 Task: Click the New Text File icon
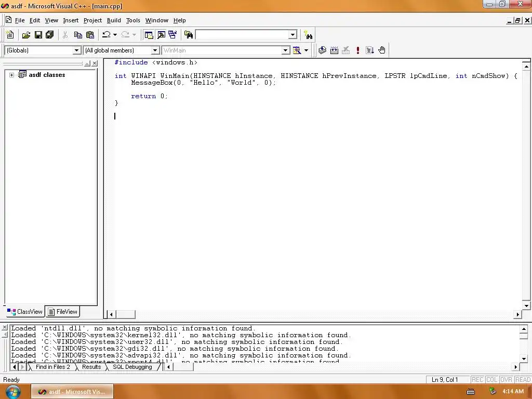click(10, 35)
